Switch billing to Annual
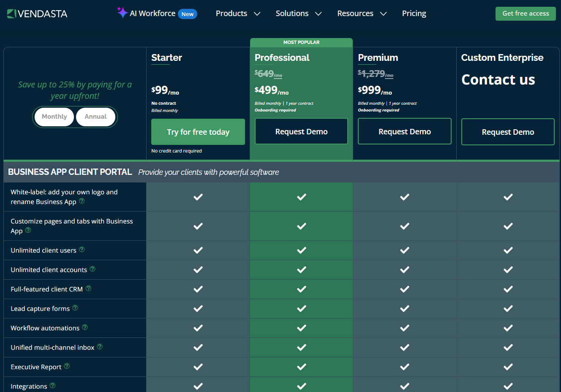The image size is (561, 392). pyautogui.click(x=95, y=117)
